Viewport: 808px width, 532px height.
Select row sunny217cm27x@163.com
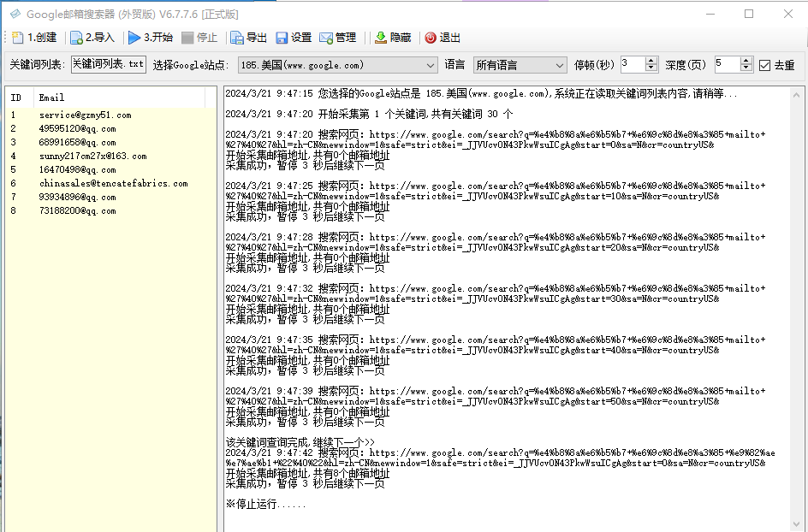(110, 156)
